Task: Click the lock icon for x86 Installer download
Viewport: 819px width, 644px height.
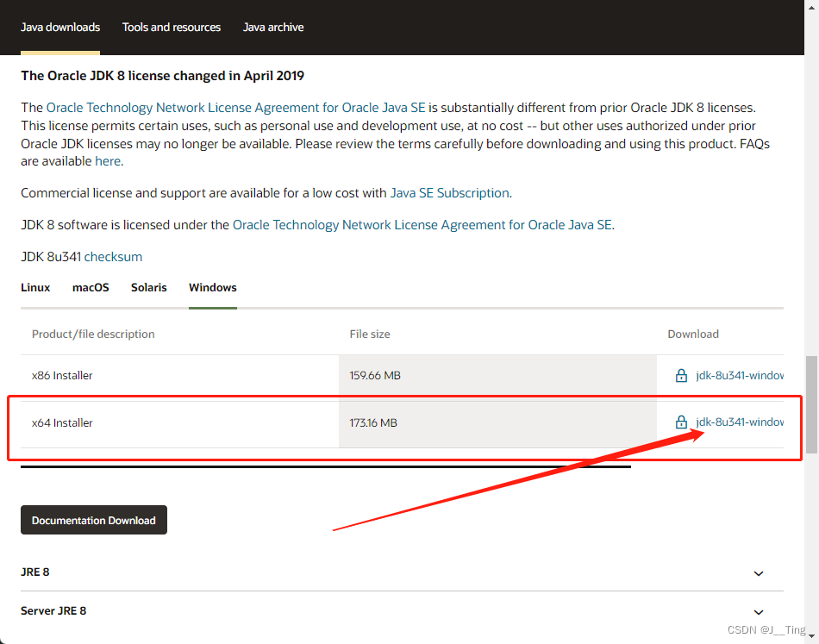Action: click(x=681, y=376)
